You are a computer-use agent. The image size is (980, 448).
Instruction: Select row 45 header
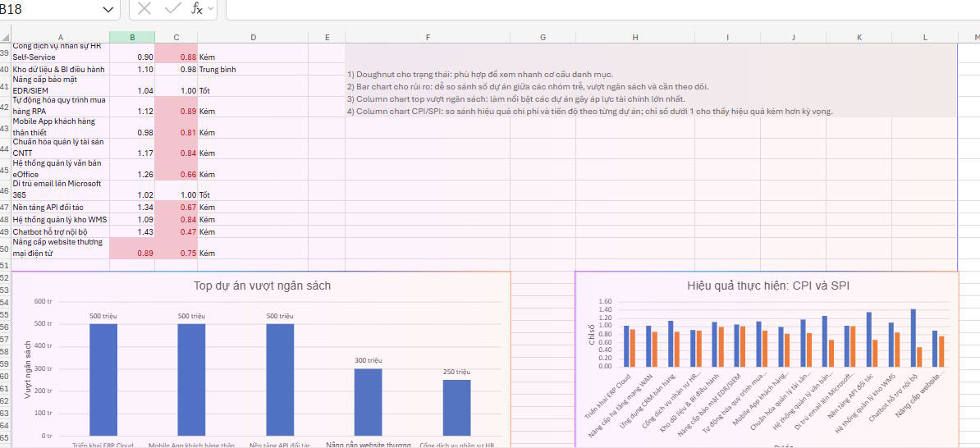coord(6,169)
